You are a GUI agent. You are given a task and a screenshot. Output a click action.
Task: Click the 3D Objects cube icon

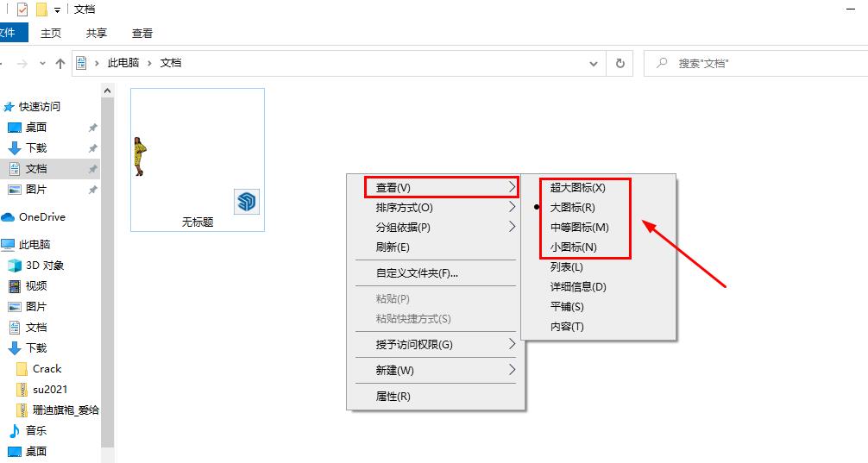pos(15,266)
